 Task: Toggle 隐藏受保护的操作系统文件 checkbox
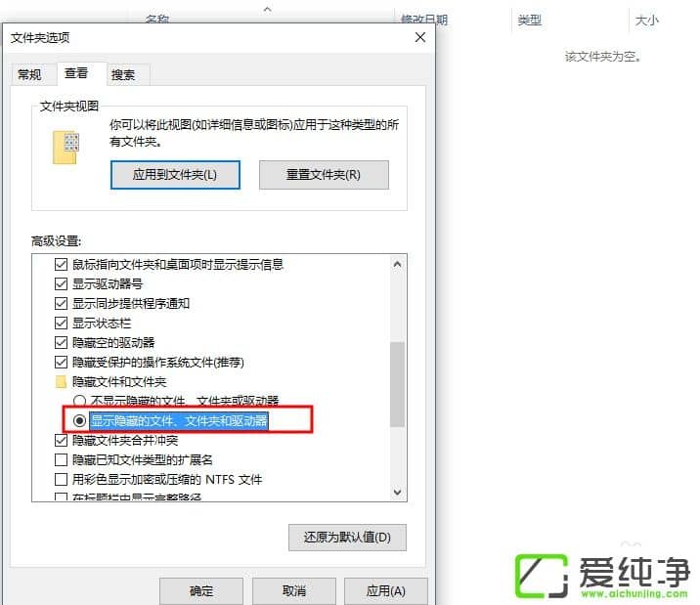tap(61, 363)
